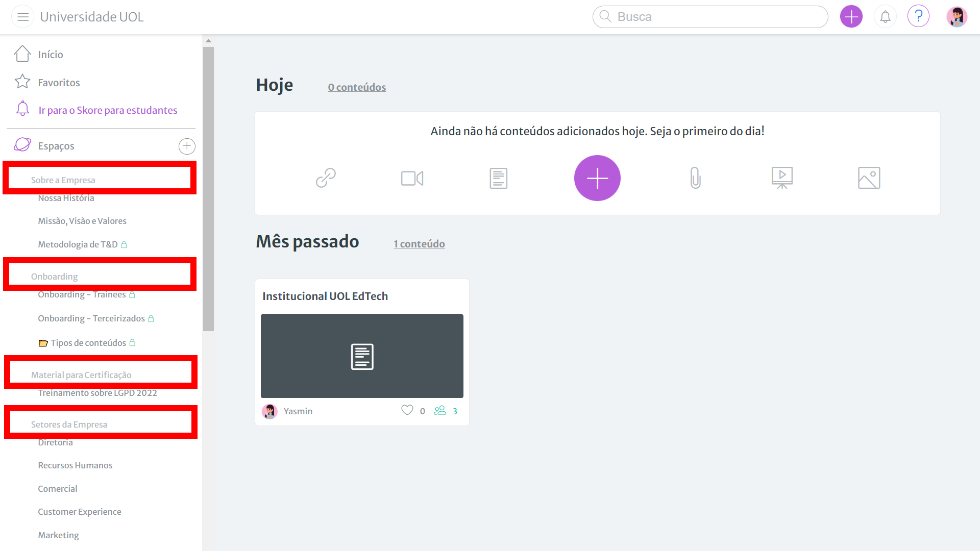
Task: Open Comercial space
Action: [58, 489]
